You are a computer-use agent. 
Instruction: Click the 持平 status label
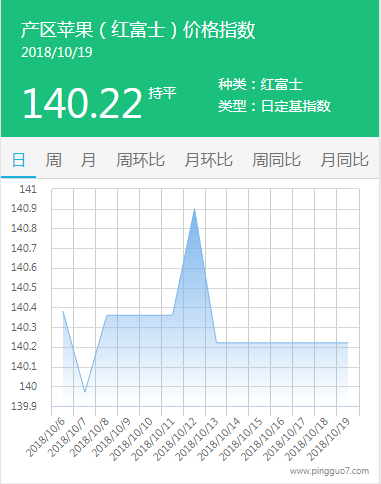pos(162,93)
